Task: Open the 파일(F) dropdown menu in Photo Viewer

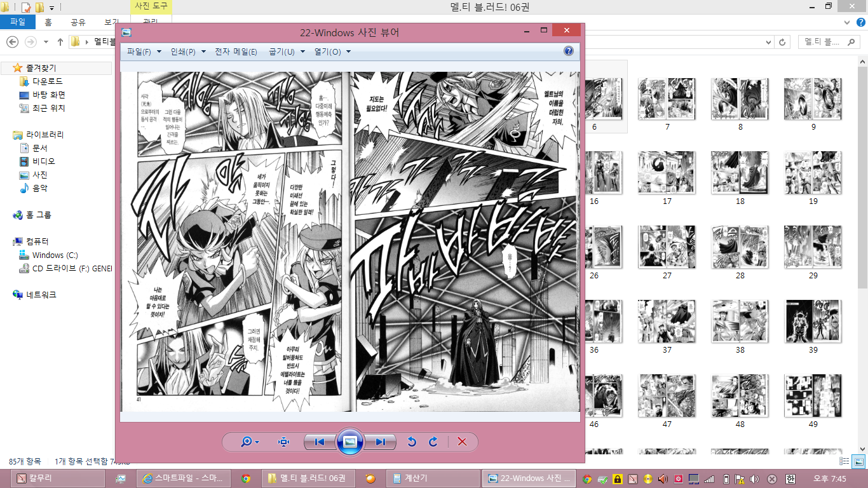Action: [x=144, y=52]
